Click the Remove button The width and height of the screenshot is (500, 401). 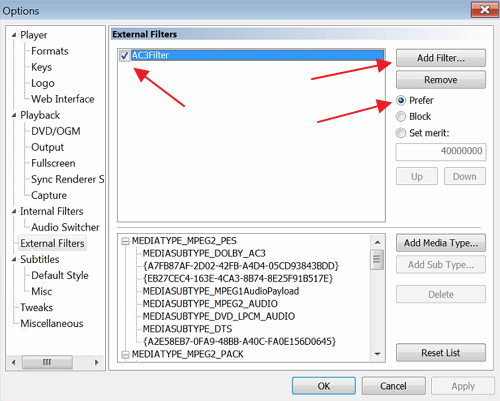click(x=441, y=80)
